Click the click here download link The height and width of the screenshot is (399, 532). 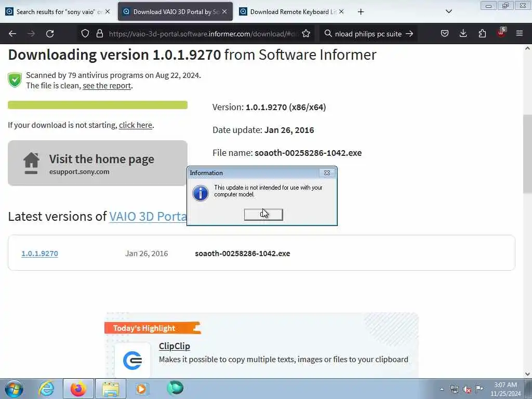[136, 125]
